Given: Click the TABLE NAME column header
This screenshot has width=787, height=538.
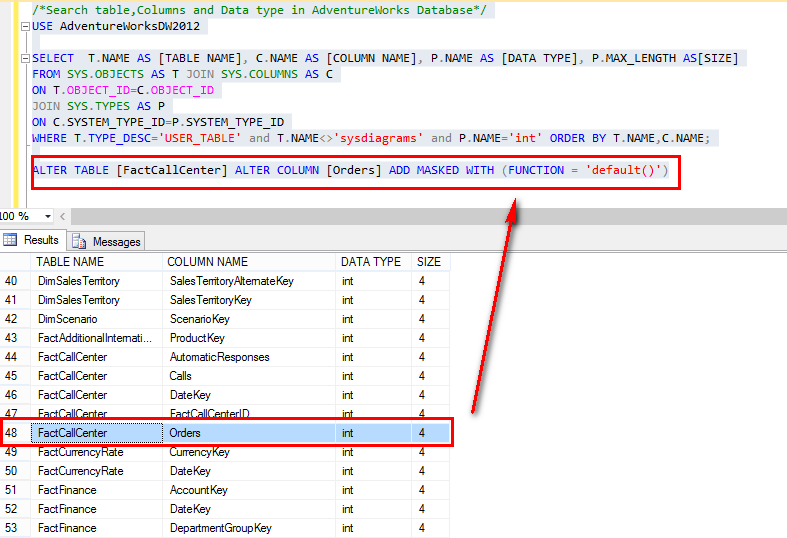Looking at the screenshot, I should (x=97, y=262).
